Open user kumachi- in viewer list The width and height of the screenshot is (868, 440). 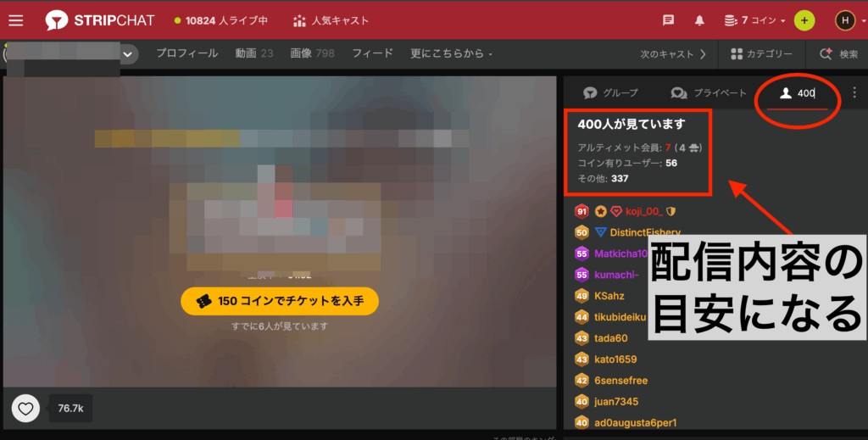click(616, 275)
